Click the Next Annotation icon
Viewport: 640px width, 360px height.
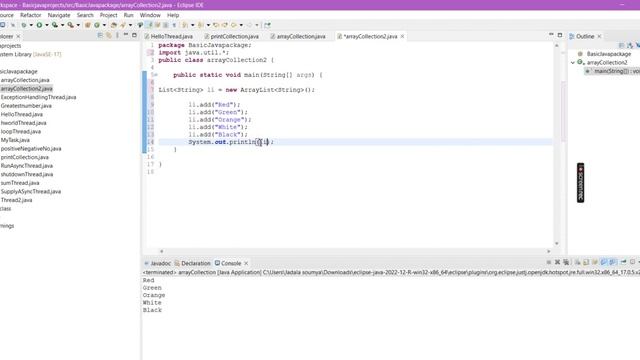point(185,25)
